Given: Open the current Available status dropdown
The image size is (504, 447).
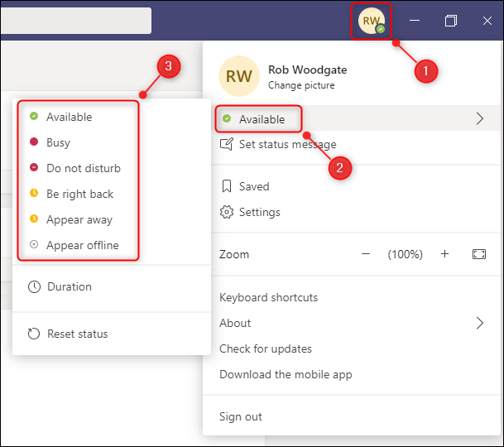Looking at the screenshot, I should [x=262, y=119].
